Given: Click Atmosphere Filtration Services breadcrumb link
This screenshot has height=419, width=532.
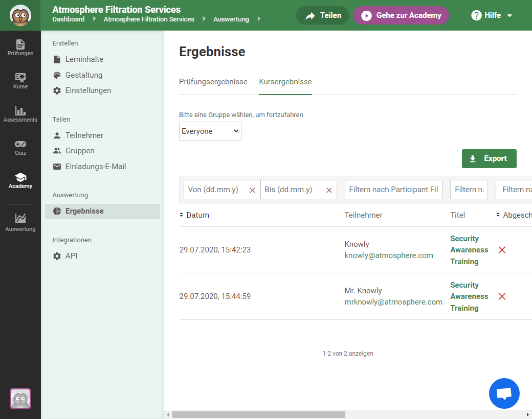Looking at the screenshot, I should tap(149, 19).
